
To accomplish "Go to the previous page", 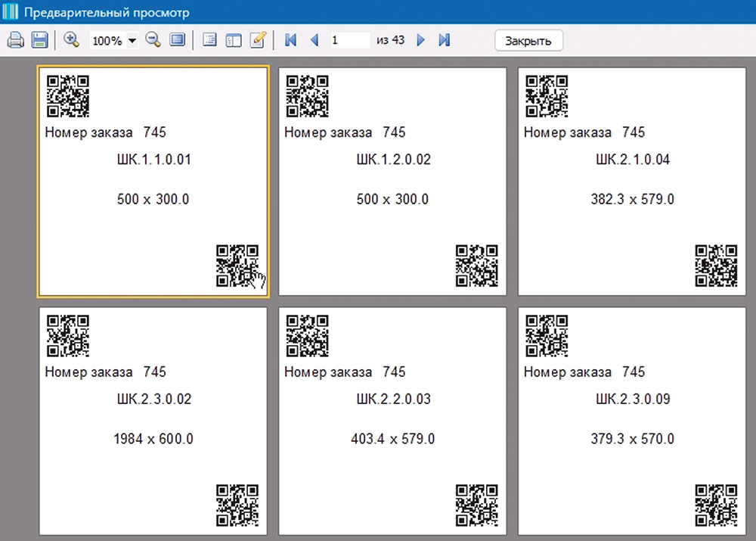I will (x=314, y=40).
